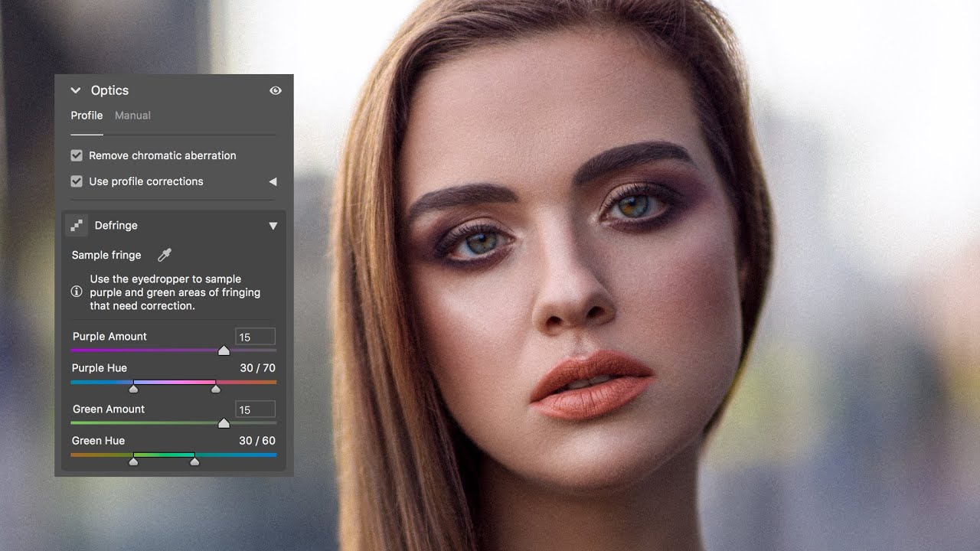Click the Defringe section label

click(x=116, y=226)
